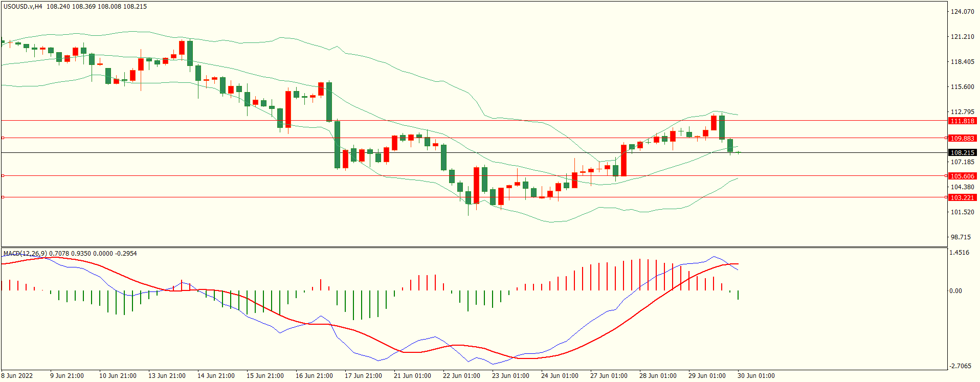Viewport: 980px width, 382px height.
Task: Click the MACD(12,26,9) indicator label
Action: (x=25, y=254)
